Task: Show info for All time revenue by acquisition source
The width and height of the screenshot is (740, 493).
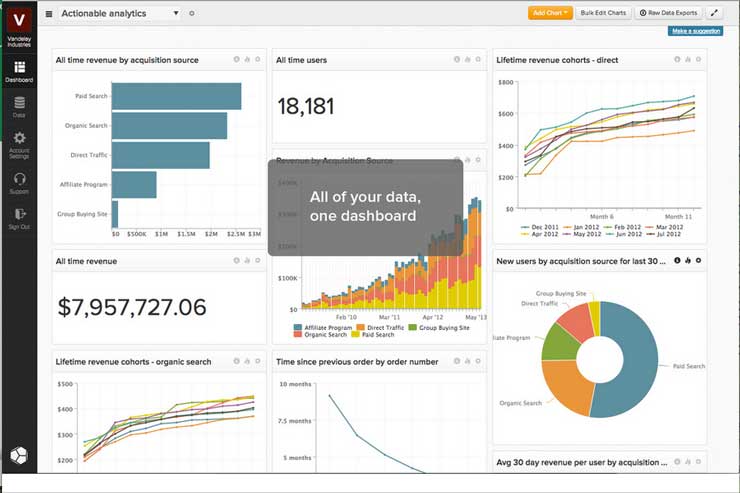Action: pyautogui.click(x=236, y=59)
